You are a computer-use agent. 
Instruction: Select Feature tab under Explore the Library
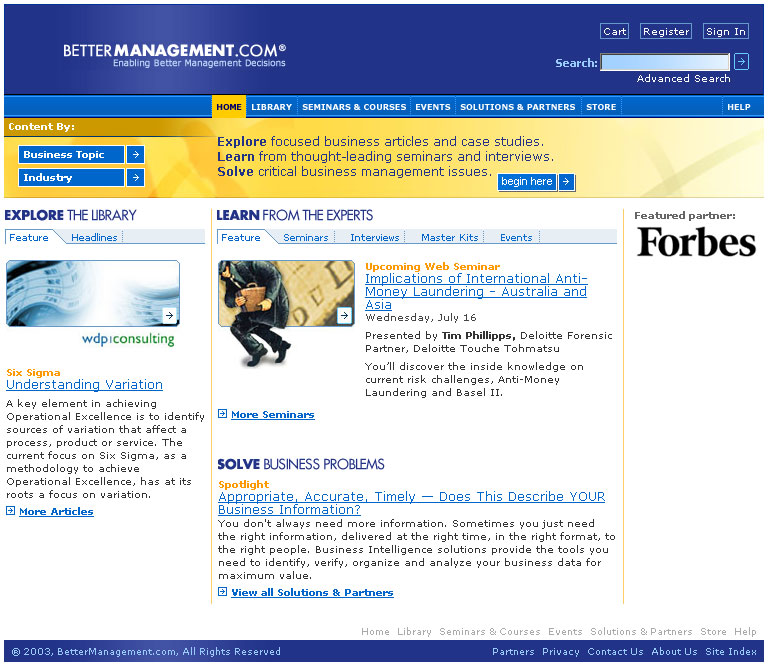click(29, 238)
